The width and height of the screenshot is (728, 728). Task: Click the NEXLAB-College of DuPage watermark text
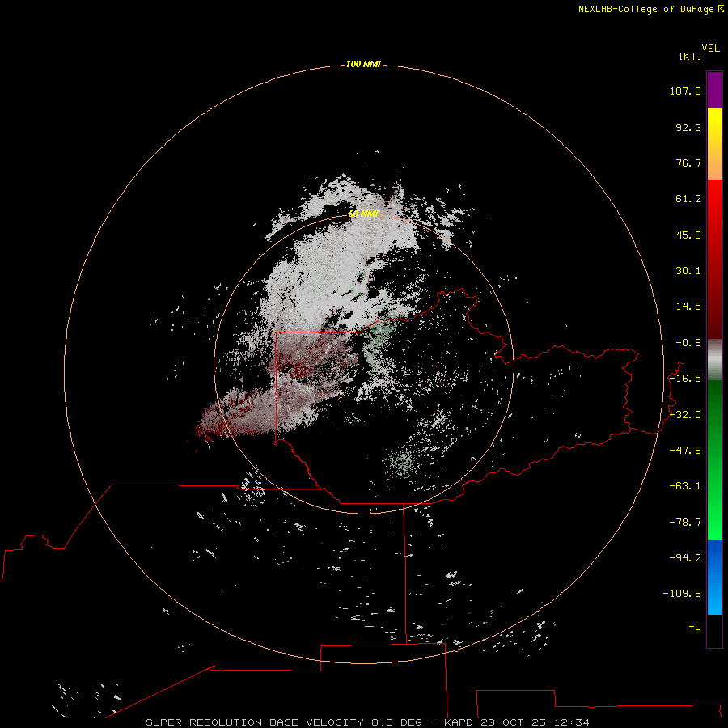tap(648, 9)
